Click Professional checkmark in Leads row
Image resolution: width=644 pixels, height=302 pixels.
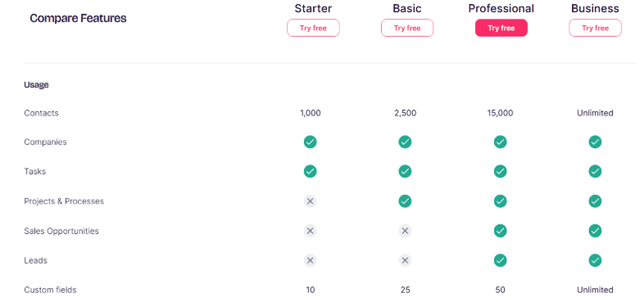pyautogui.click(x=500, y=260)
